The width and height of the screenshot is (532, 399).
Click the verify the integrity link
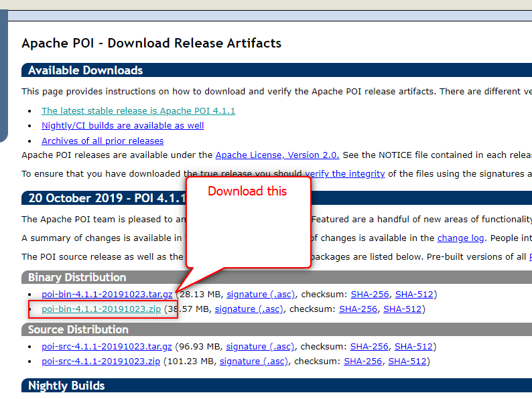344,173
